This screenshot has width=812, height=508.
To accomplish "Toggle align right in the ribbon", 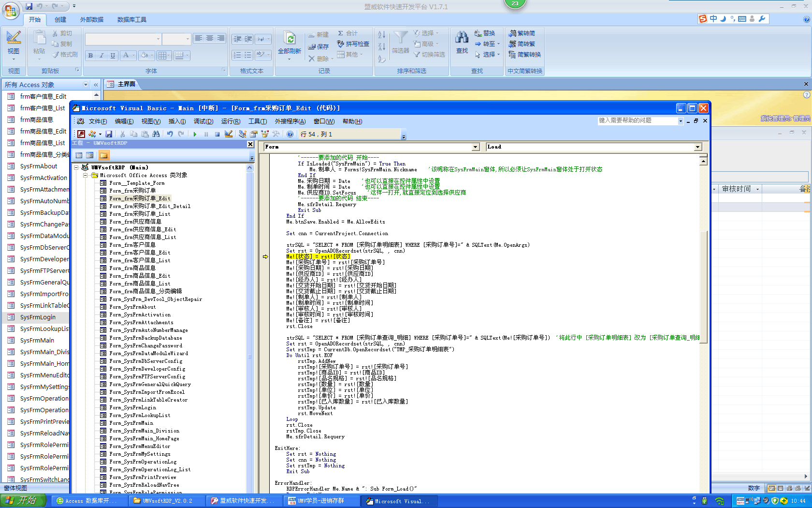I will tap(221, 38).
